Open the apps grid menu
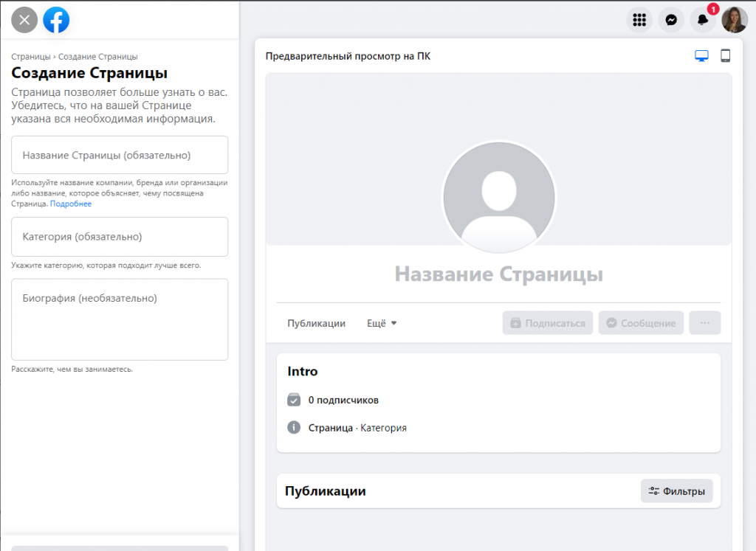The height and width of the screenshot is (551, 756). pos(639,20)
